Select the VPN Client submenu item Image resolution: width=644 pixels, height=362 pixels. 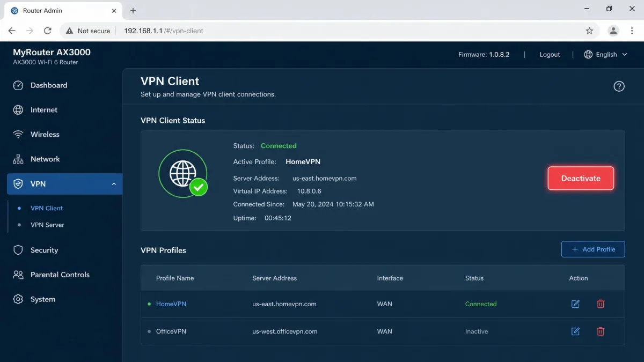(47, 208)
